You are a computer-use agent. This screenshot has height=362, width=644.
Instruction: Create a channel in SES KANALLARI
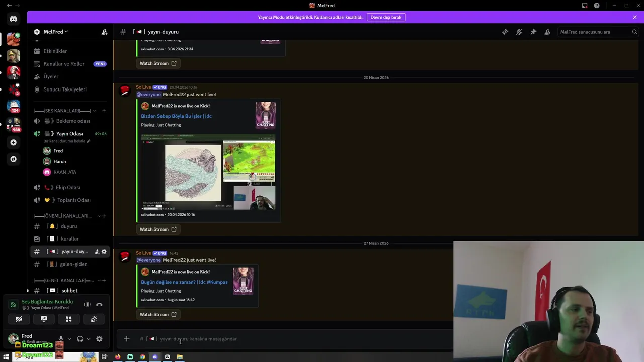point(104,111)
